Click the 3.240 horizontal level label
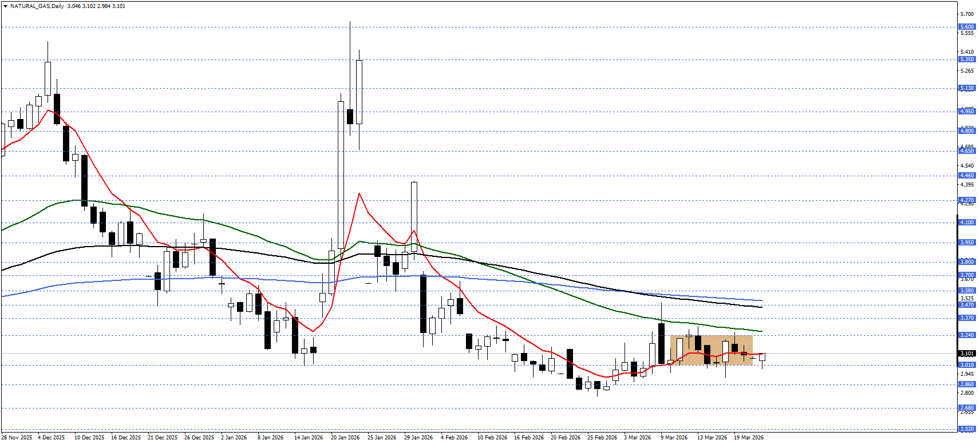The width and height of the screenshot is (980, 444). click(x=966, y=335)
